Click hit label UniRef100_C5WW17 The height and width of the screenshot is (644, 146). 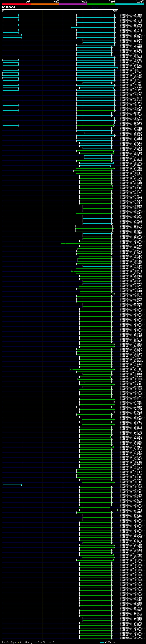131,133
